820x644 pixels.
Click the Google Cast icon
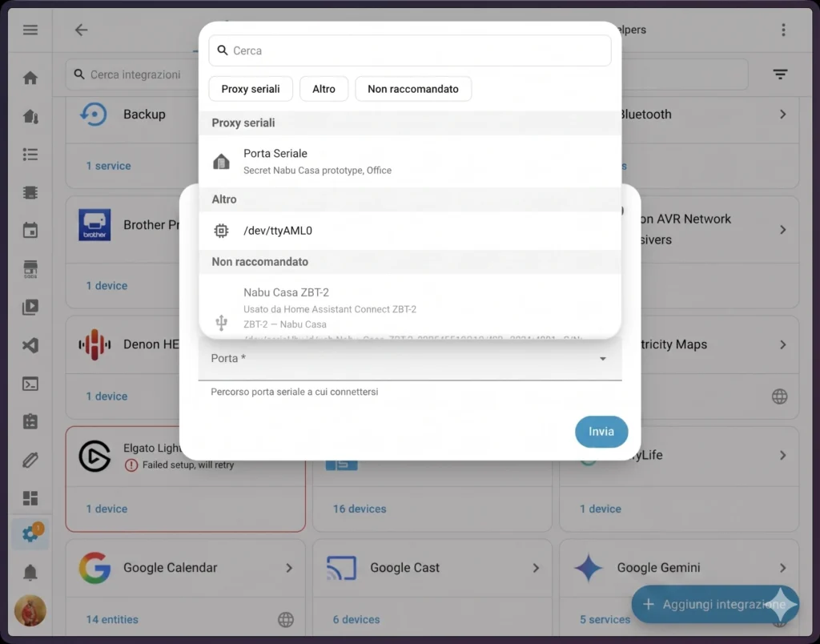[341, 568]
